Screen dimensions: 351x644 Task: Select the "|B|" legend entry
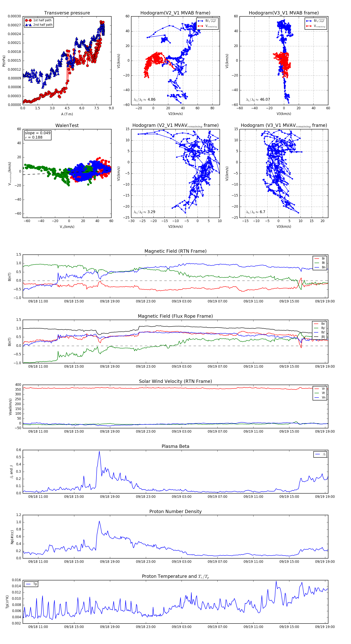coord(320,337)
